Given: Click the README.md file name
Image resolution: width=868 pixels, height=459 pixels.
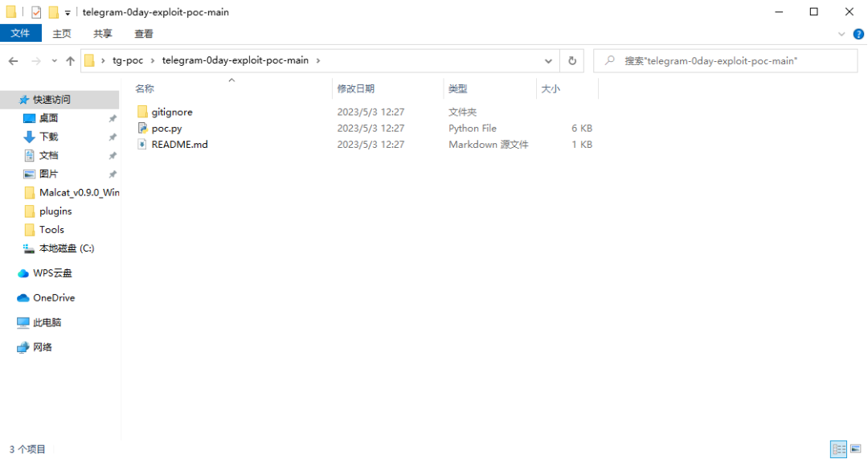Looking at the screenshot, I should pyautogui.click(x=179, y=145).
